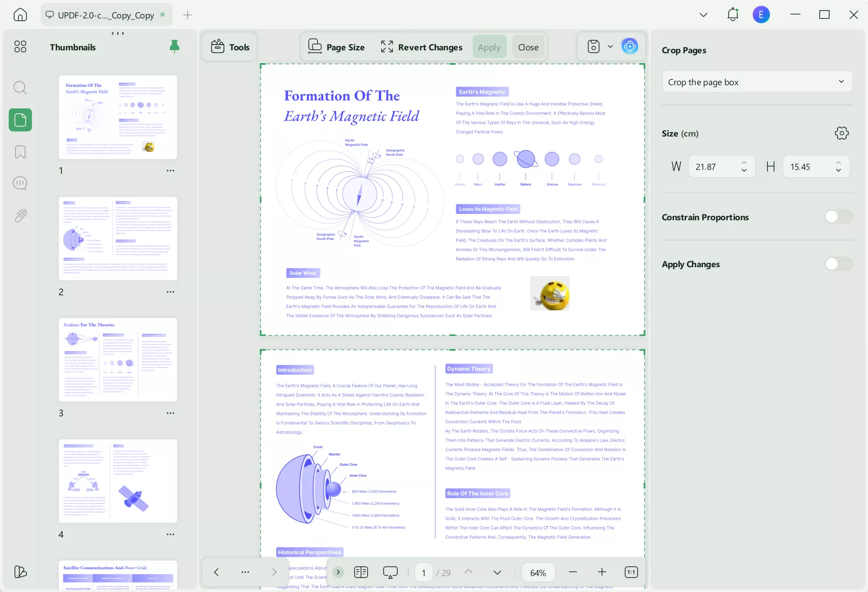
Task: Open options menu for page 2 thumbnail
Action: [x=170, y=291]
